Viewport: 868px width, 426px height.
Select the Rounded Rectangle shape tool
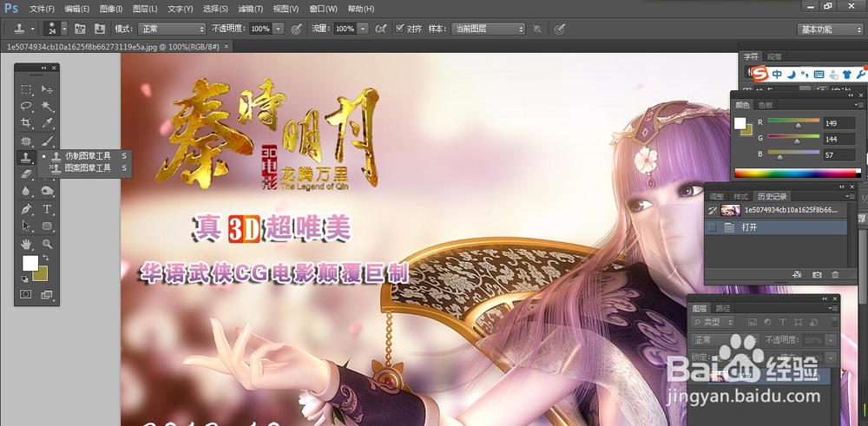tap(47, 226)
